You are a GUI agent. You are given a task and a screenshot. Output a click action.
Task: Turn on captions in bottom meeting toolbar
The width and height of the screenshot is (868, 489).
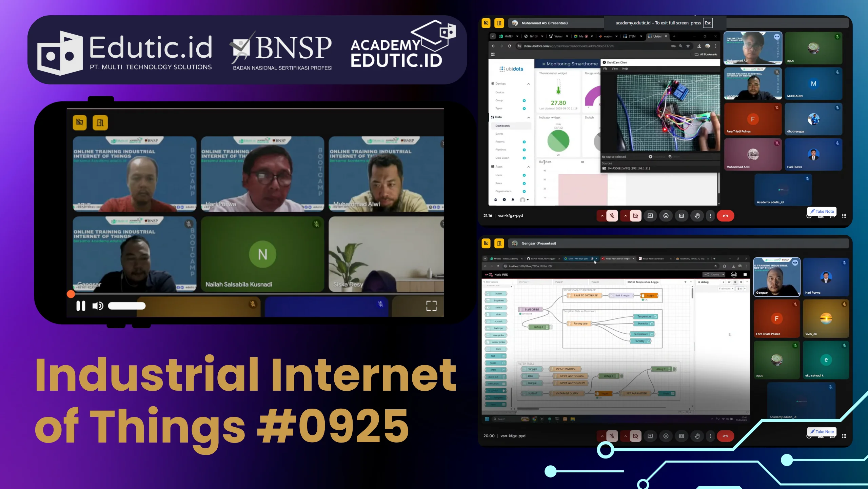[682, 436]
